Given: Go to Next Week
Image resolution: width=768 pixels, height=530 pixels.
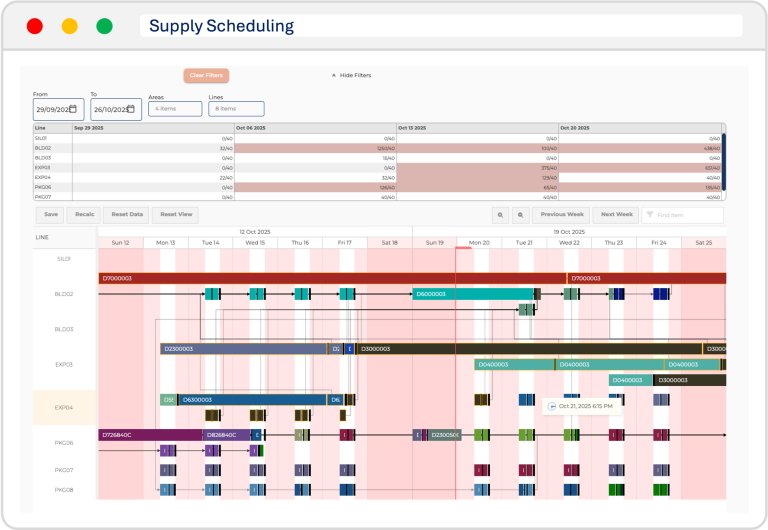Looking at the screenshot, I should coord(616,215).
